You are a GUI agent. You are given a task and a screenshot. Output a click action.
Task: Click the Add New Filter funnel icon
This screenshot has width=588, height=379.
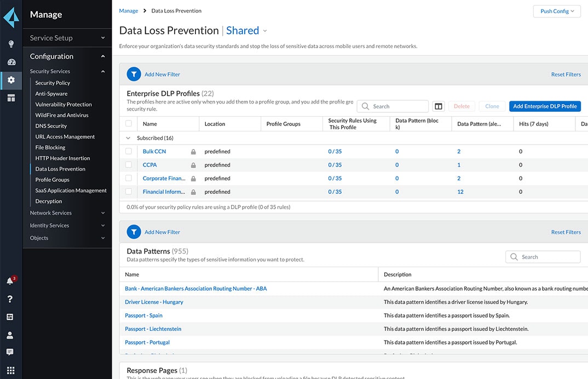coord(134,73)
